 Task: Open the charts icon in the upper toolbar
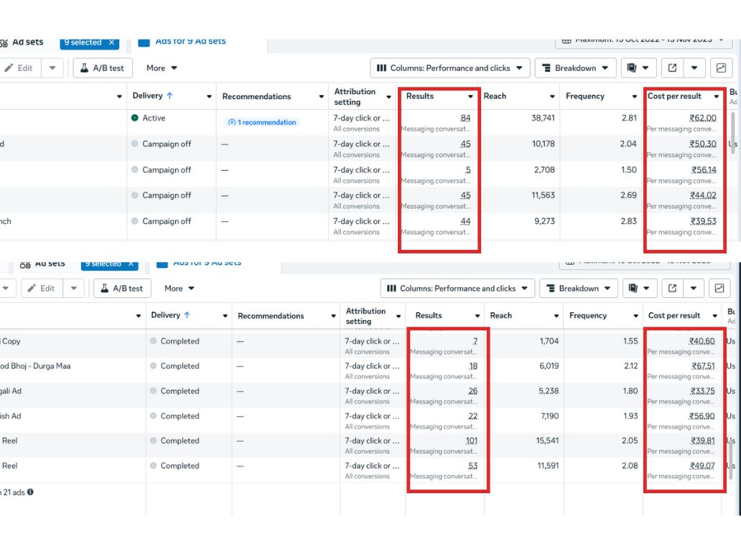click(720, 68)
